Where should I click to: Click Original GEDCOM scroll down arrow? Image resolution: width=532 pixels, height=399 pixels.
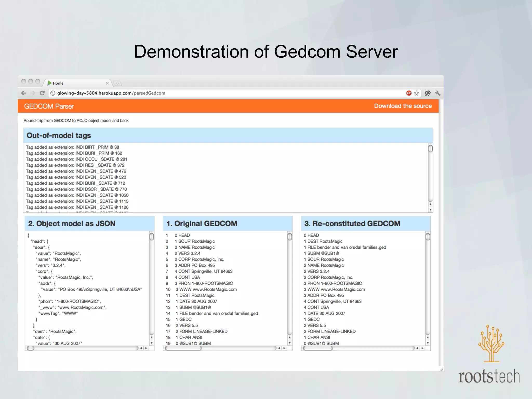(x=290, y=343)
